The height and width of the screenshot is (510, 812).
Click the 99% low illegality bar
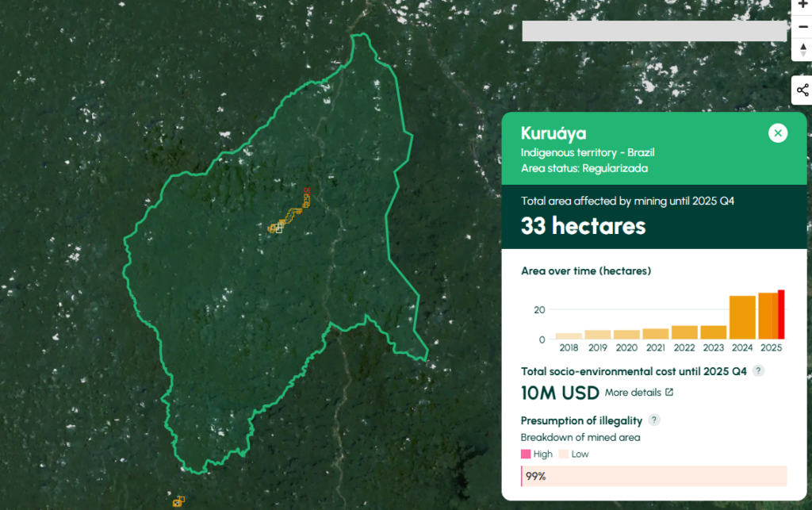pyautogui.click(x=654, y=476)
